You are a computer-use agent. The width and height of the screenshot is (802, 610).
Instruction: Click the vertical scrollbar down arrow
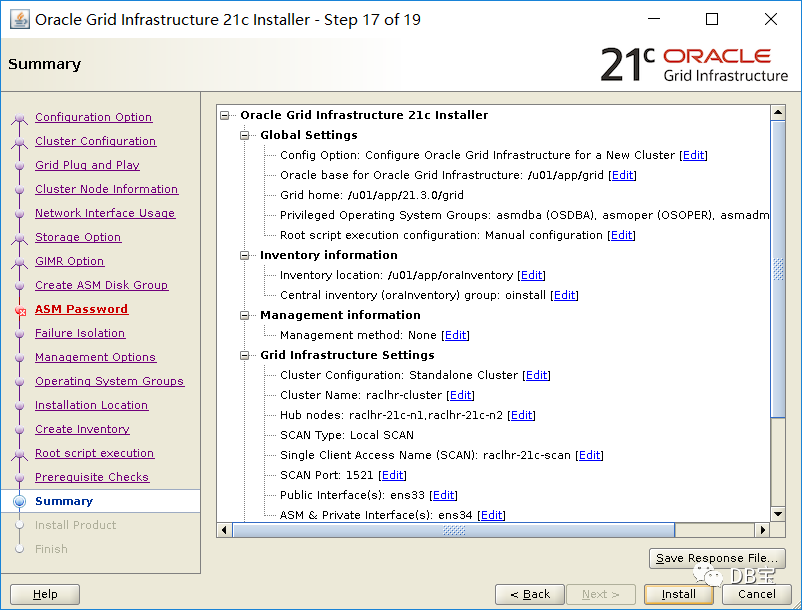[778, 514]
